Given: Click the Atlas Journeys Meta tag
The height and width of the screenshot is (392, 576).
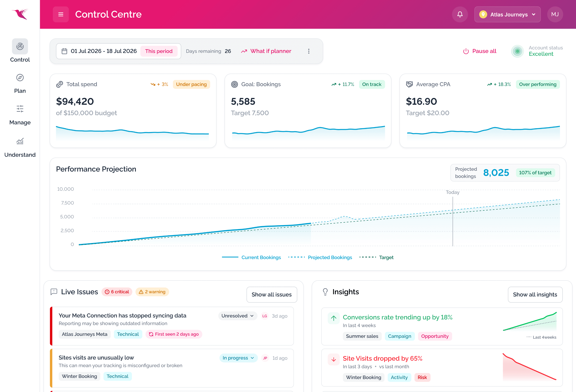Looking at the screenshot, I should (85, 334).
